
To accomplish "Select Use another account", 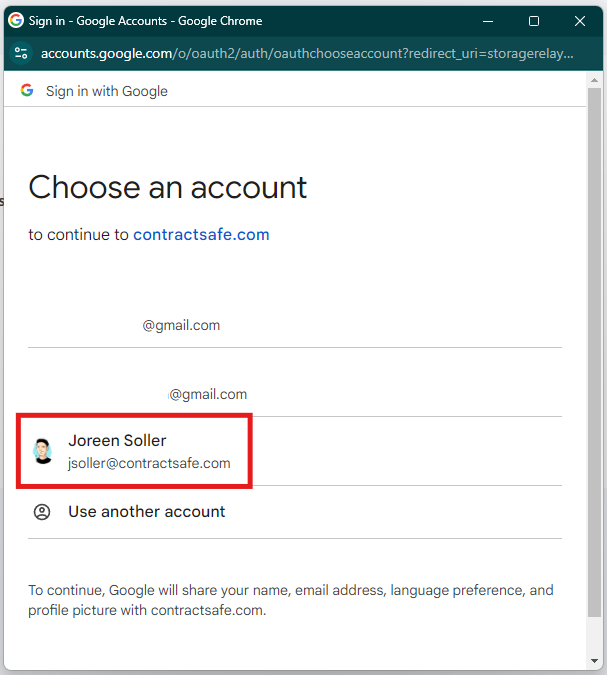I will point(295,512).
